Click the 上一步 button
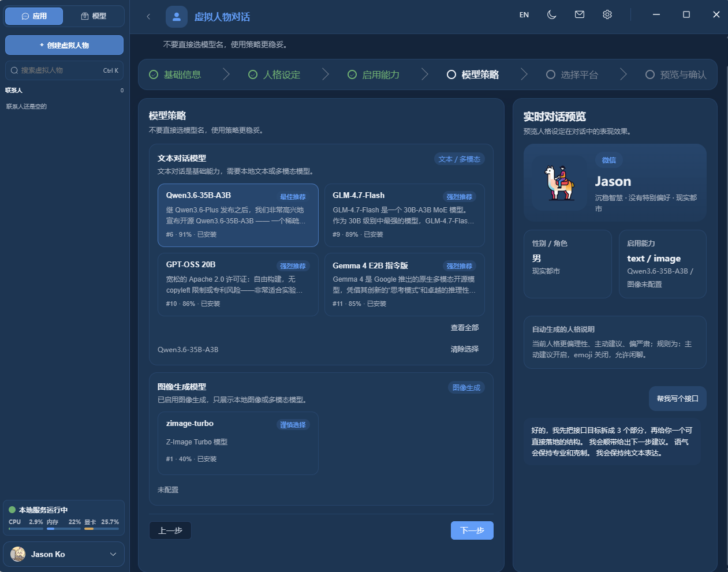This screenshot has height=572, width=728. click(170, 530)
